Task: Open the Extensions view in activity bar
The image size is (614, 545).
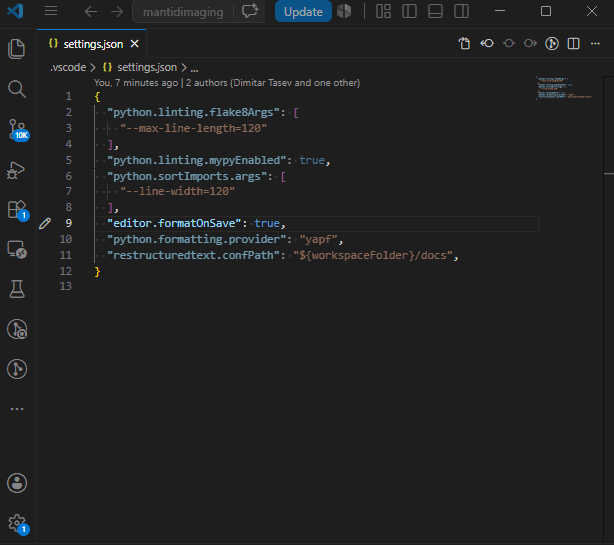Action: 18,210
